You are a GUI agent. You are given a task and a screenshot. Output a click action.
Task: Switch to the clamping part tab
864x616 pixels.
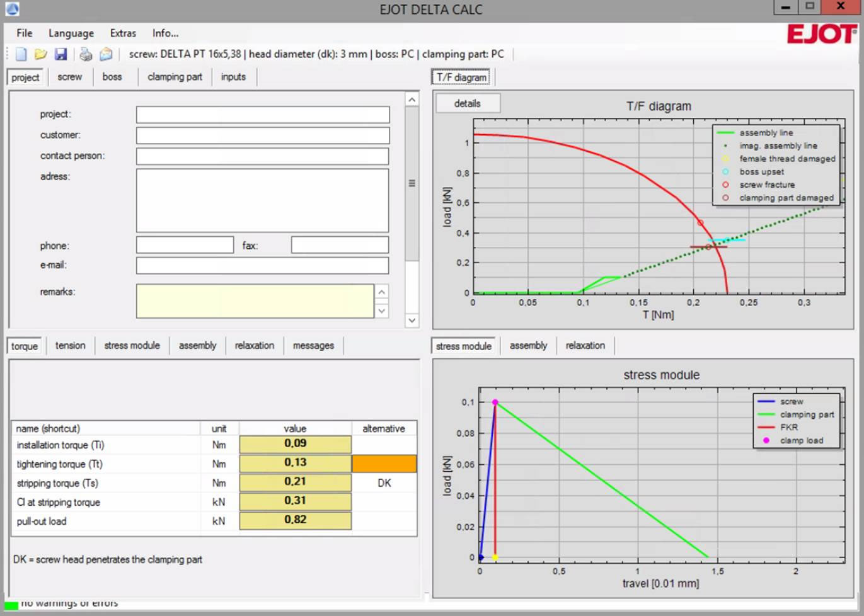pos(175,77)
